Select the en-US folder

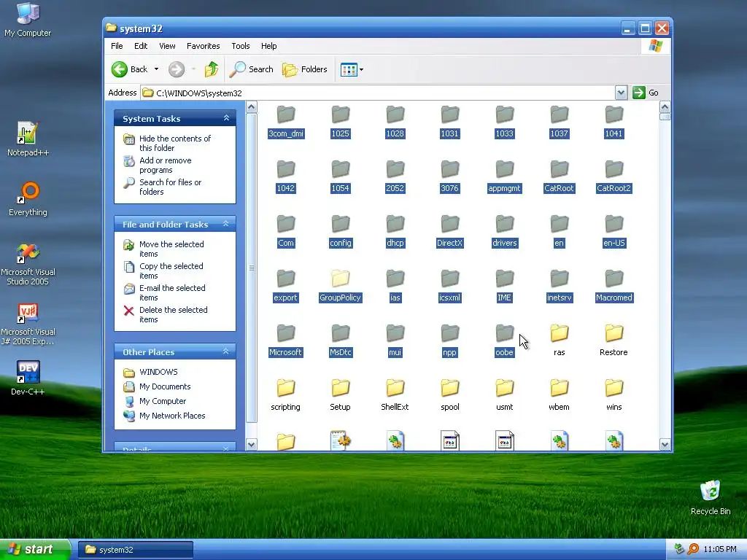click(x=614, y=232)
